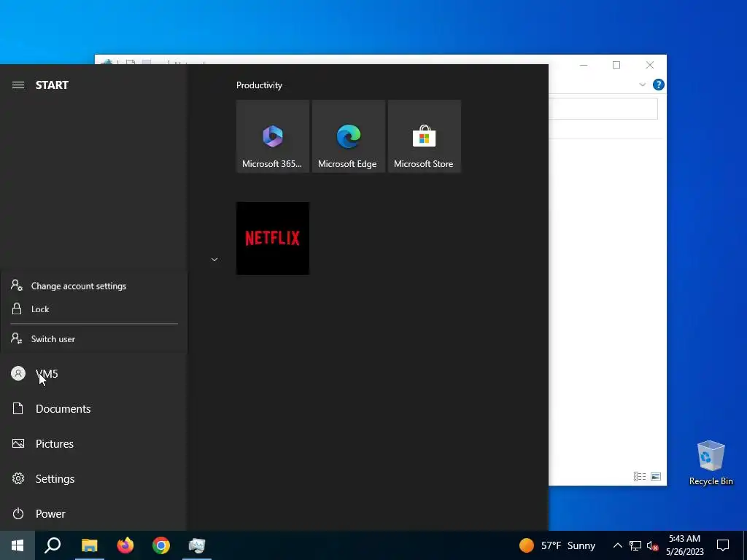Open Documents from Start sidebar

pyautogui.click(x=93, y=408)
